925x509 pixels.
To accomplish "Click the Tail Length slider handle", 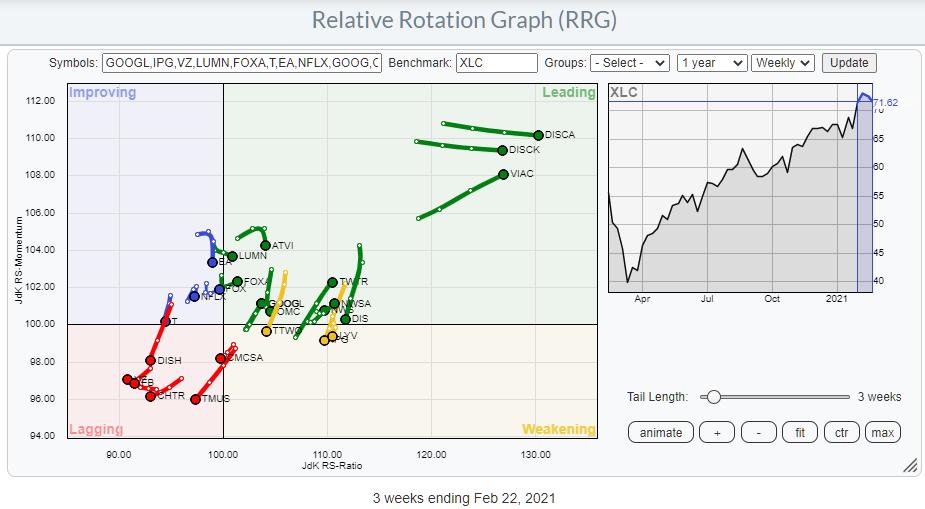I will tap(713, 397).
